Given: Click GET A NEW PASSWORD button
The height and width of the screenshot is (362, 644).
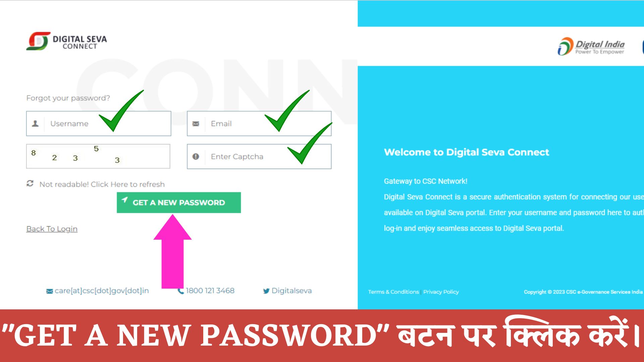Looking at the screenshot, I should coord(179,202).
